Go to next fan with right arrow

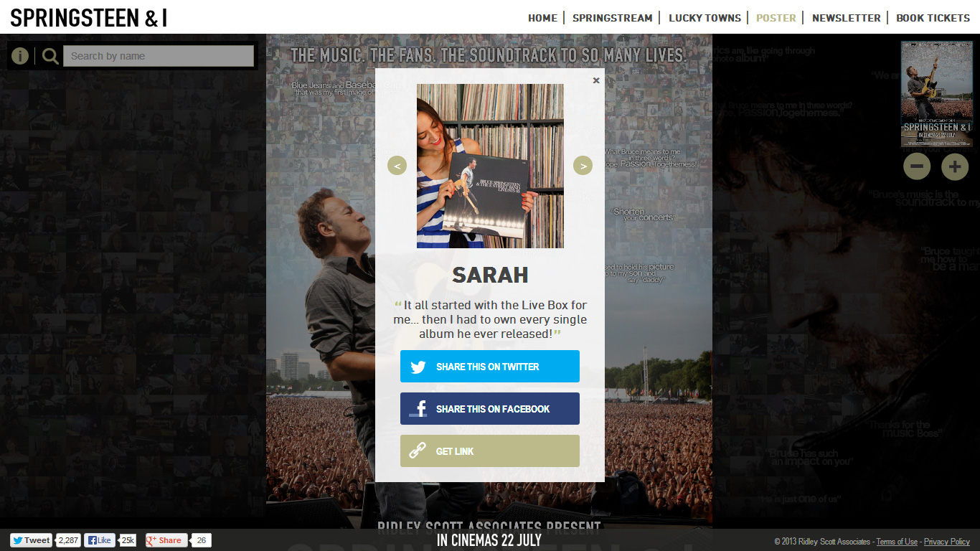pyautogui.click(x=583, y=166)
